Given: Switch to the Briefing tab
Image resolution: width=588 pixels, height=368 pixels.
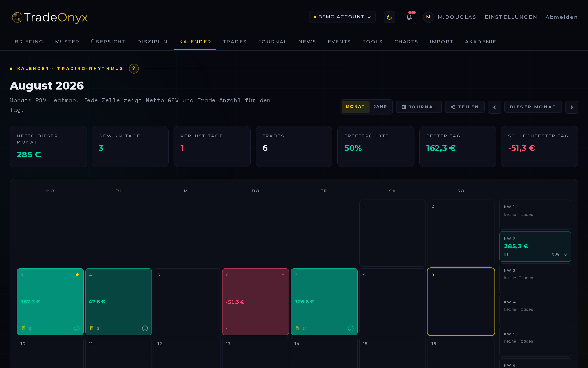Looking at the screenshot, I should tap(29, 42).
